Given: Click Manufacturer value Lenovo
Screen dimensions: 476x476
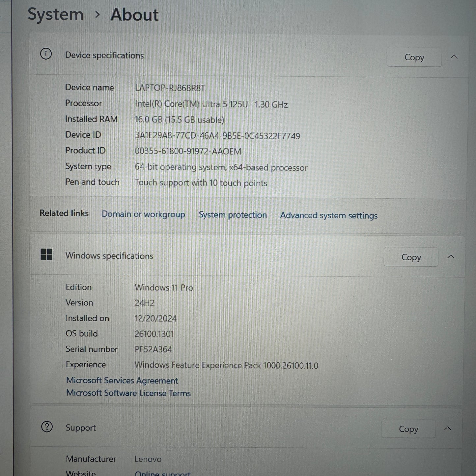Looking at the screenshot, I should (x=148, y=459).
